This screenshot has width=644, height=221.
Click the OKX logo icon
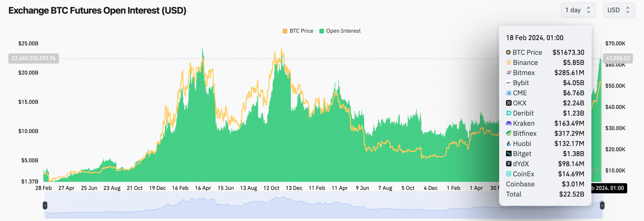point(509,103)
